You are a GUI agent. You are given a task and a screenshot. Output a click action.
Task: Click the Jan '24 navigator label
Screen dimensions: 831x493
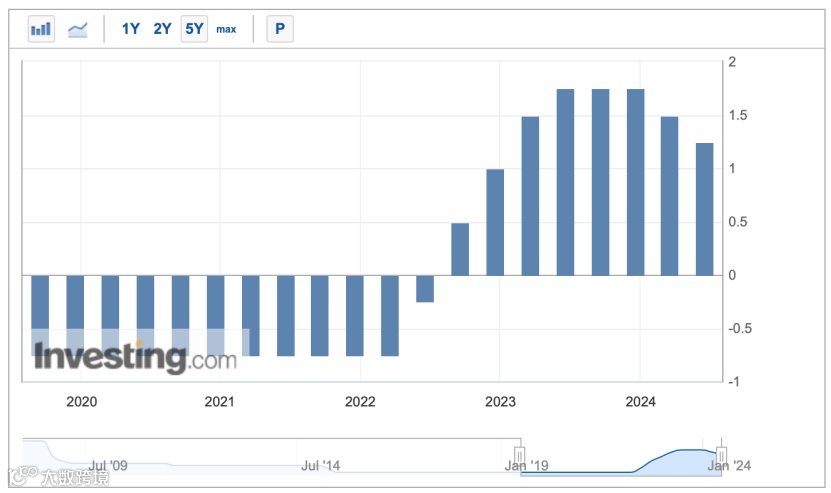pos(729,465)
